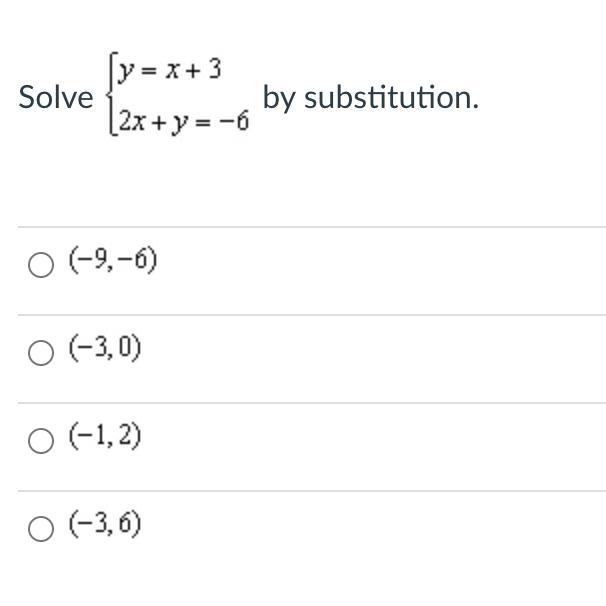This screenshot has width=606, height=606.
Task: Select the (−3,0) radio button
Action: [x=41, y=353]
